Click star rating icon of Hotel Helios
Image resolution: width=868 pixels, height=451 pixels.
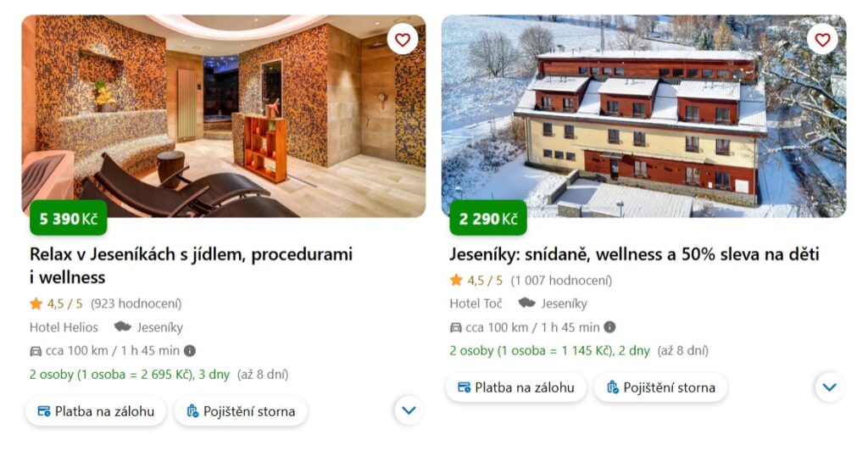point(36,303)
